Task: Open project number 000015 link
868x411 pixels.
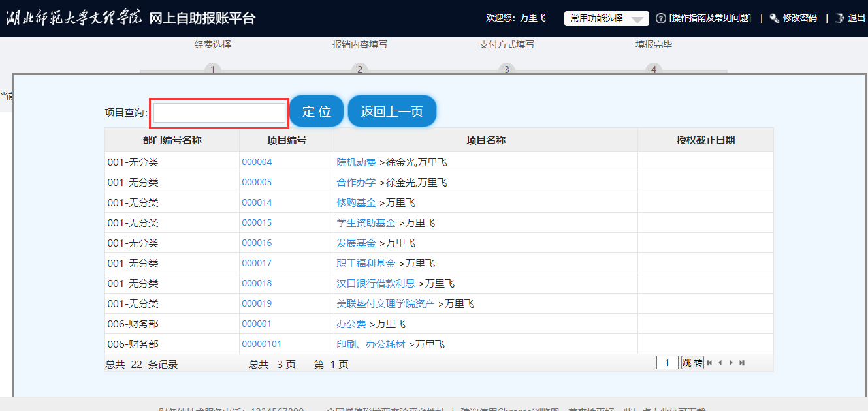Action: click(257, 223)
